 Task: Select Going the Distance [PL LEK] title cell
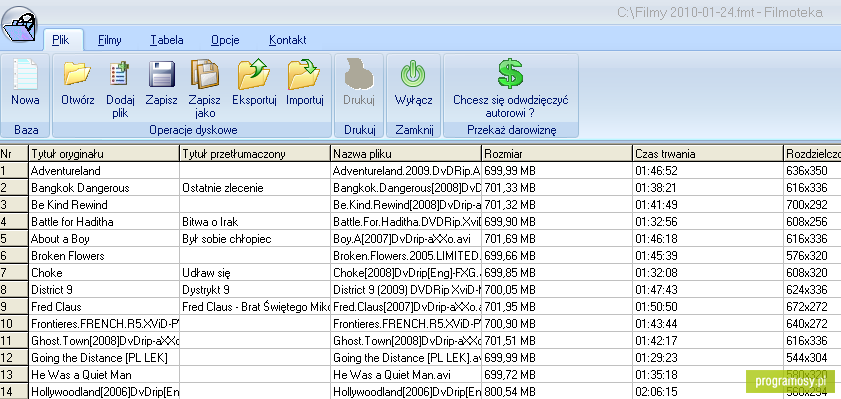(x=104, y=358)
